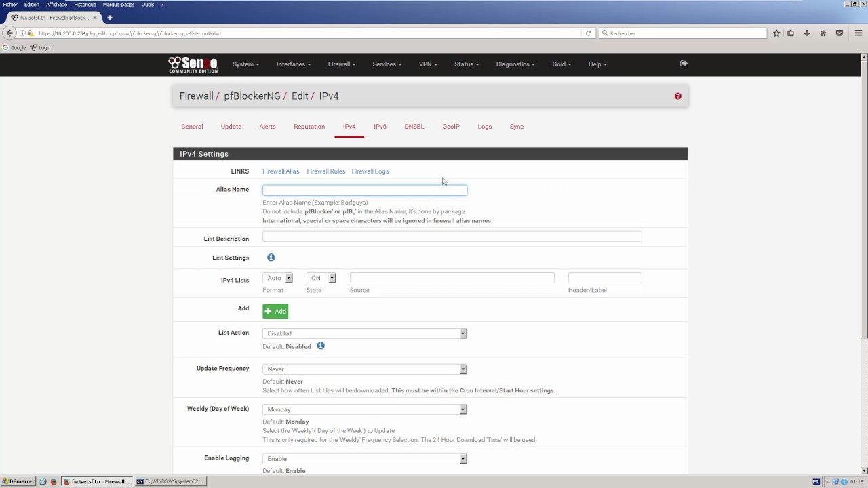Open the Firewall Logs link

tap(370, 171)
